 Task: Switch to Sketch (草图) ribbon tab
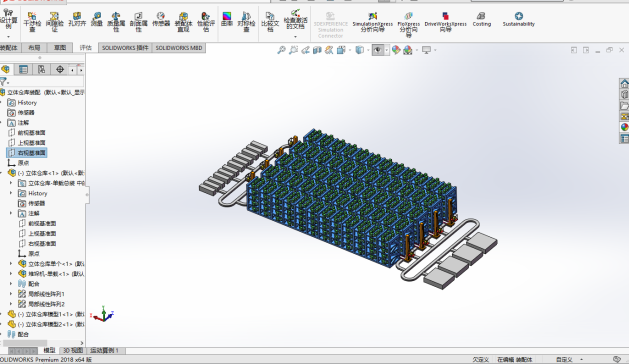(60, 48)
